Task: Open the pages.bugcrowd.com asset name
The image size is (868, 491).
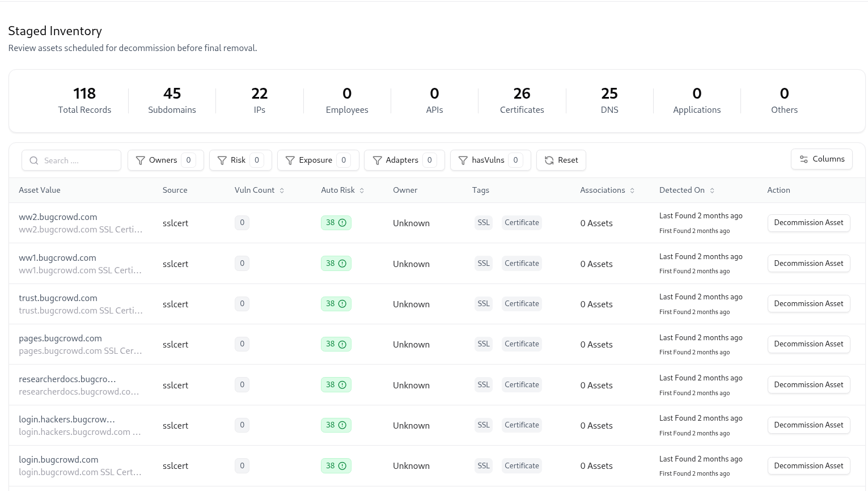Action: click(x=60, y=338)
